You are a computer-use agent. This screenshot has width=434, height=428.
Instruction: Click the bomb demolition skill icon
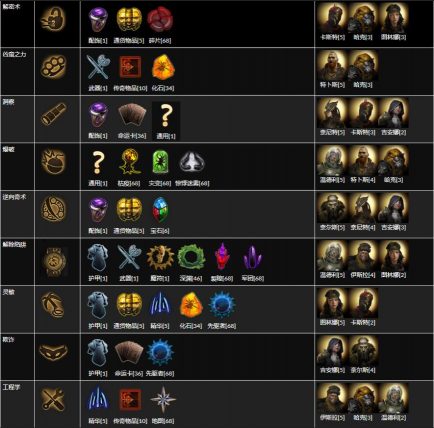tap(54, 162)
